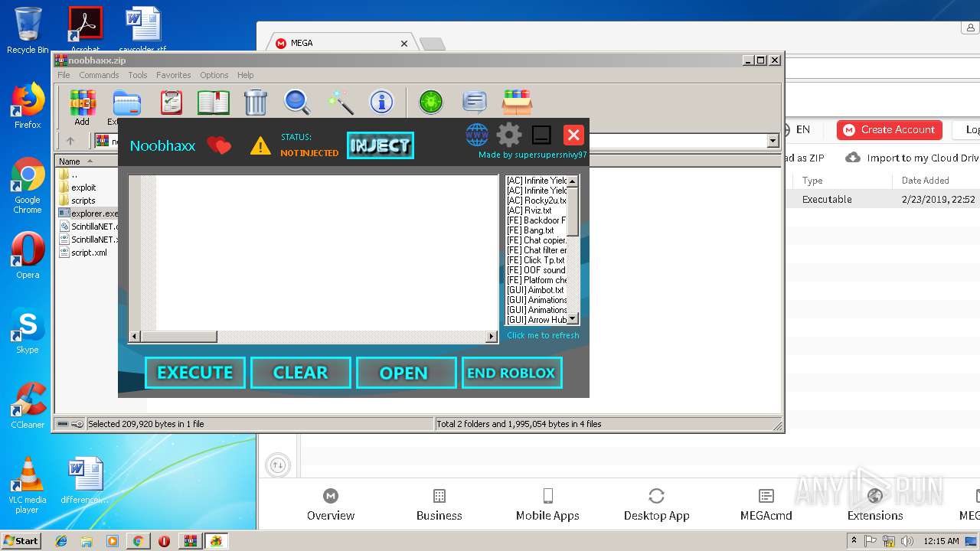Click 'Import to my Cloud Drive' cloud icon

[x=853, y=158]
